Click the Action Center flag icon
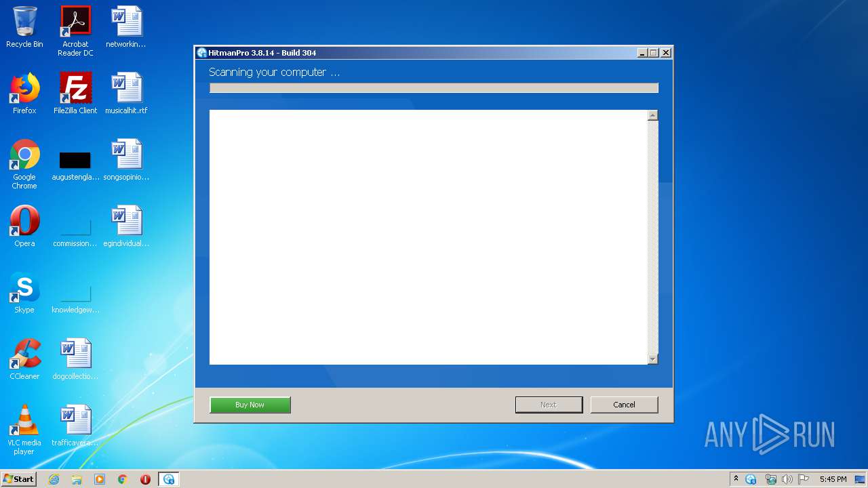868x488 pixels. 804,479
